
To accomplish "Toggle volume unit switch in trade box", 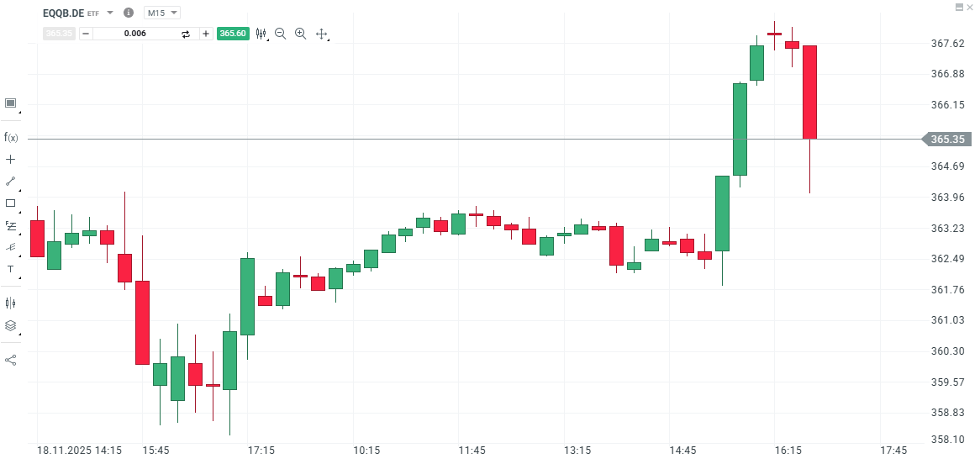I will [x=186, y=34].
